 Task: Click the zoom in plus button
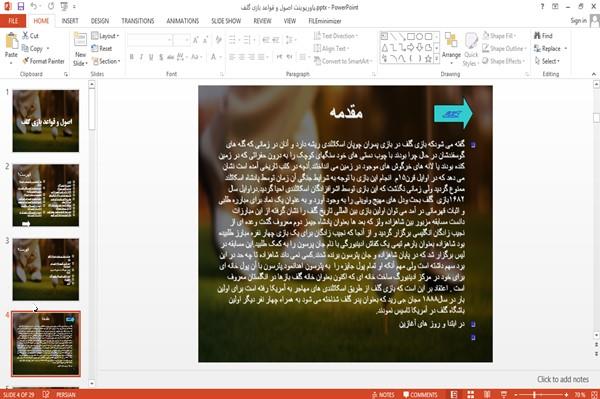coord(566,394)
